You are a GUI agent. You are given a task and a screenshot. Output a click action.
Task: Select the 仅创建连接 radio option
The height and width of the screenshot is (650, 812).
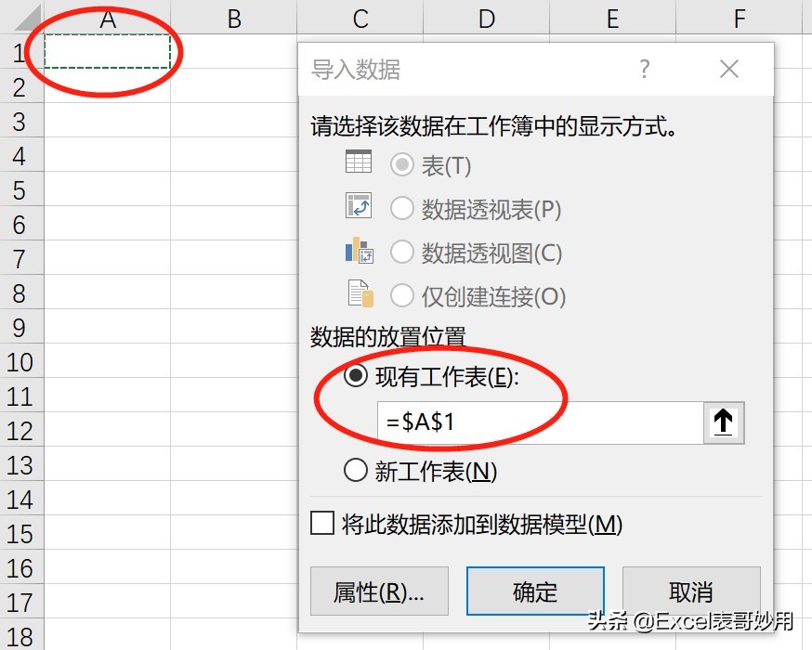[402, 294]
